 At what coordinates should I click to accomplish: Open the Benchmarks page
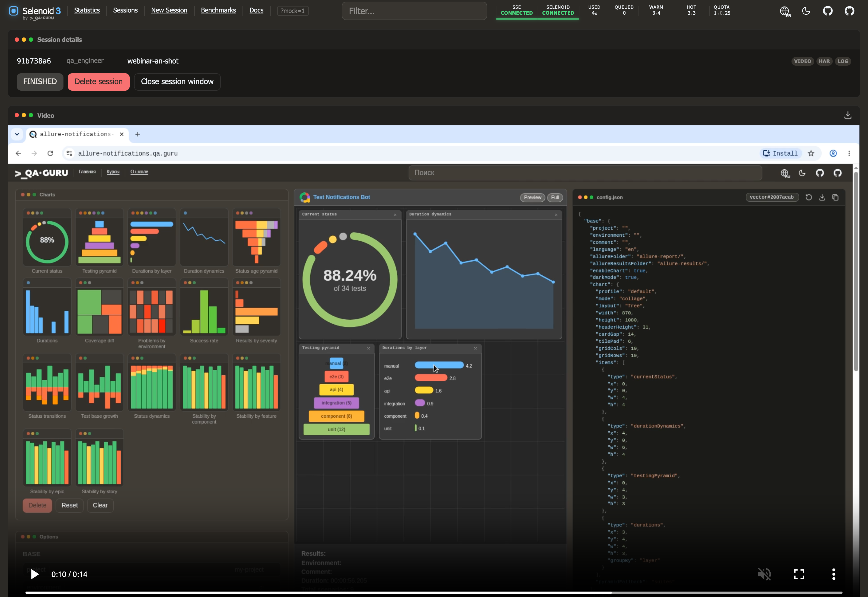(218, 11)
